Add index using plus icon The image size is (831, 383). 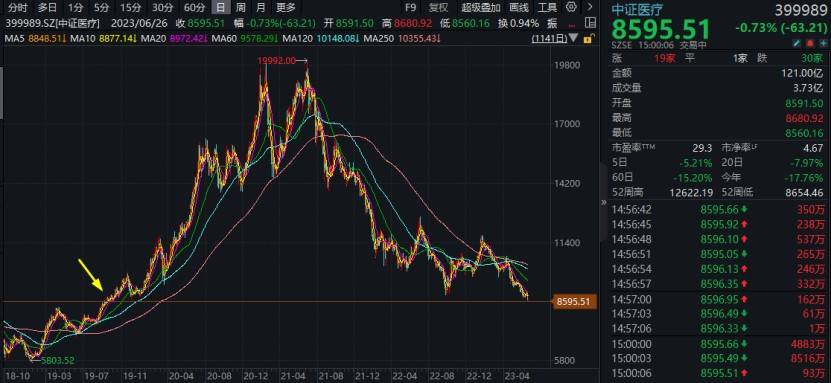(x=823, y=43)
